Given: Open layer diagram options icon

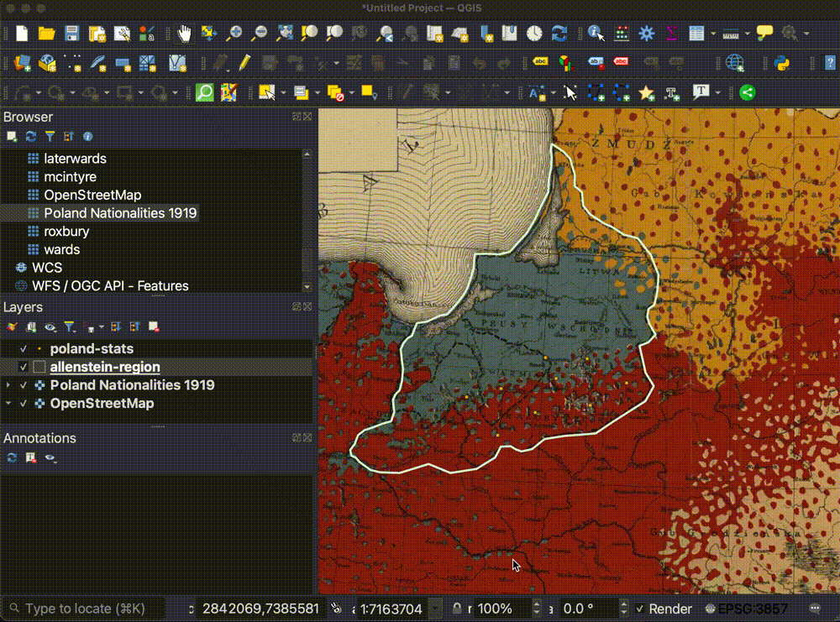Looking at the screenshot, I should point(565,63).
